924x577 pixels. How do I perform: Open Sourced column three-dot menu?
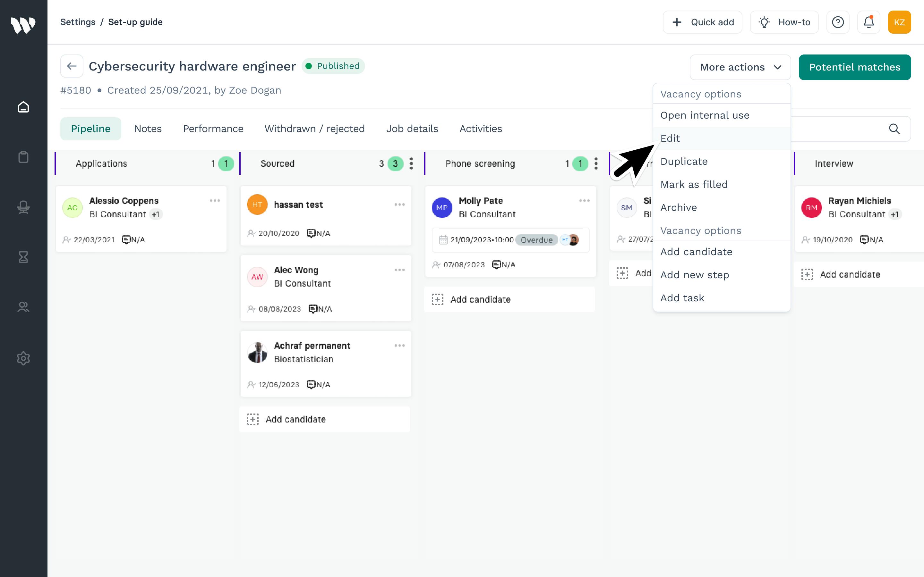(411, 164)
